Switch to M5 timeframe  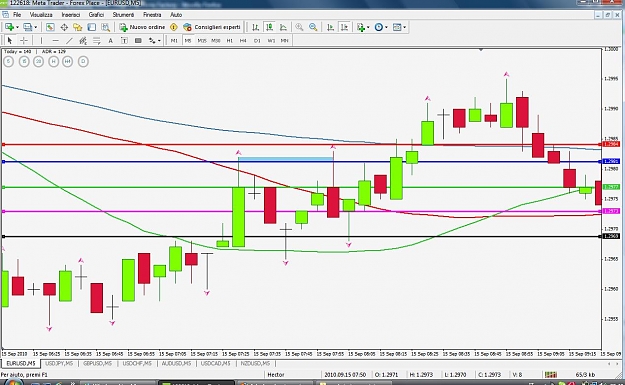[x=188, y=40]
